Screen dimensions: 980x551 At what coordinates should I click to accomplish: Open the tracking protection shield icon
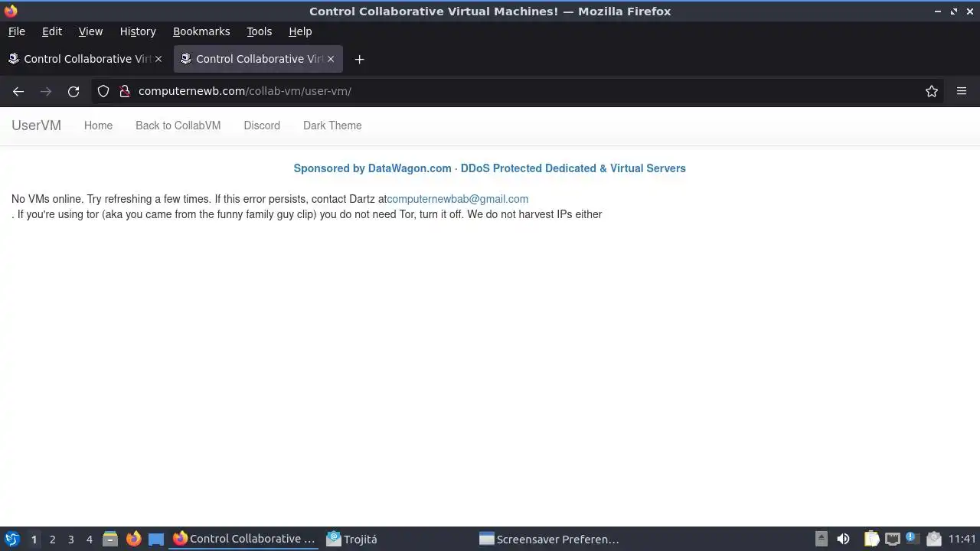click(x=103, y=91)
